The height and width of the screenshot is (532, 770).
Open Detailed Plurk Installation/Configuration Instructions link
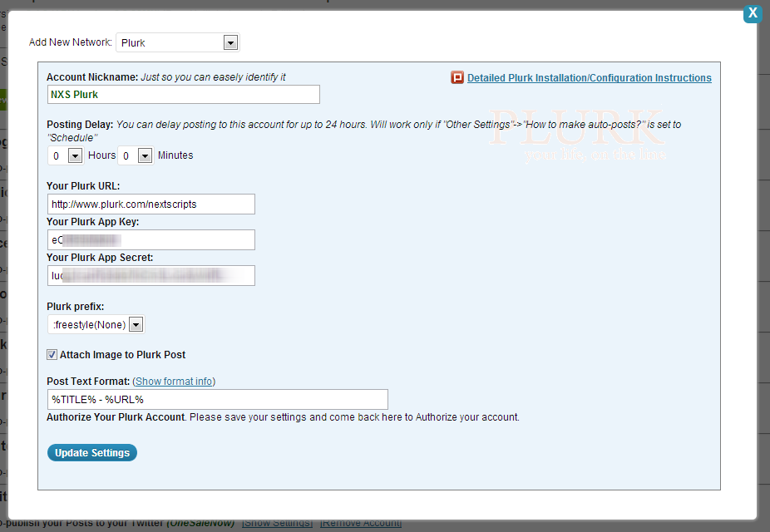[x=590, y=78]
